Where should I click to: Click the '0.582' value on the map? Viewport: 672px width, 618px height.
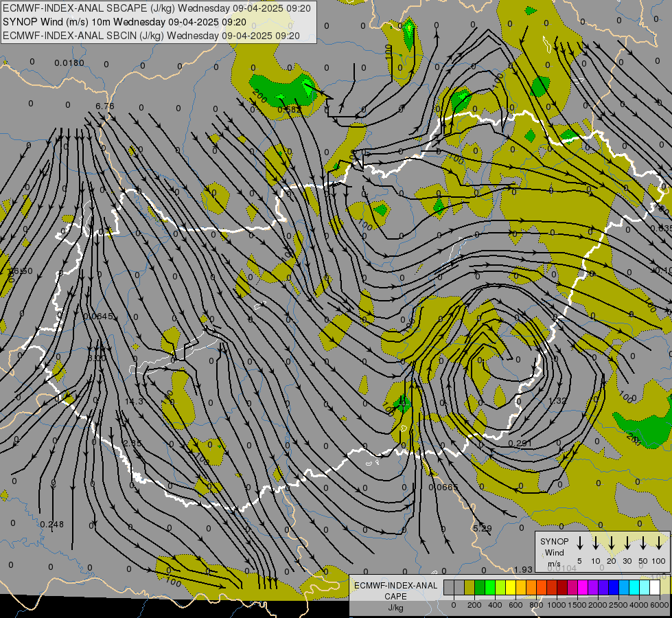(x=289, y=109)
